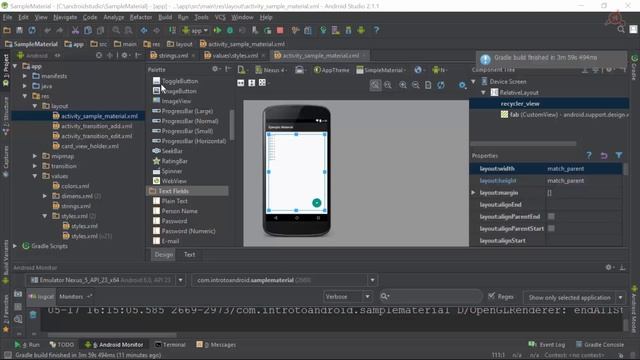Click the Palette vertical scrollbar
The width and height of the screenshot is (640, 360).
pyautogui.click(x=231, y=124)
